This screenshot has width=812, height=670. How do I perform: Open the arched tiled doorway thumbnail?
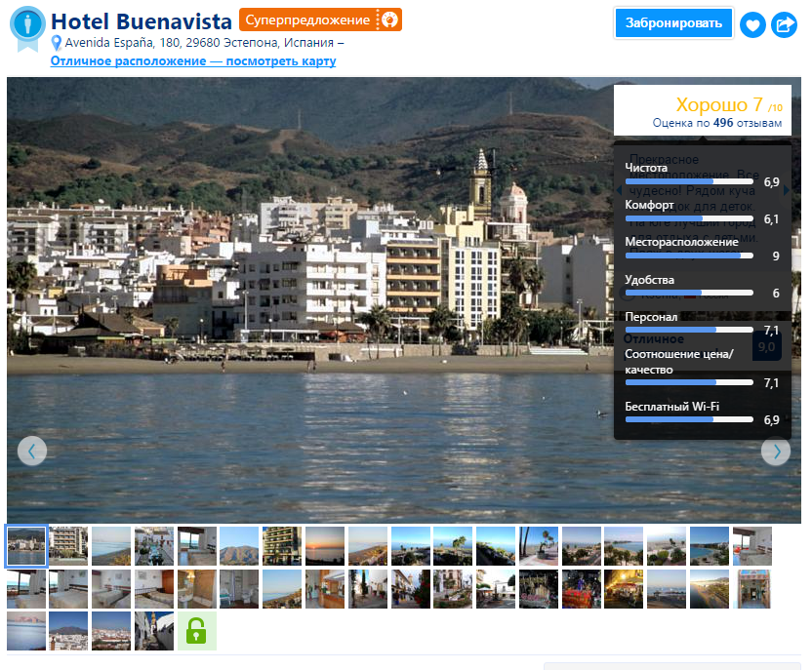pyautogui.click(x=752, y=589)
